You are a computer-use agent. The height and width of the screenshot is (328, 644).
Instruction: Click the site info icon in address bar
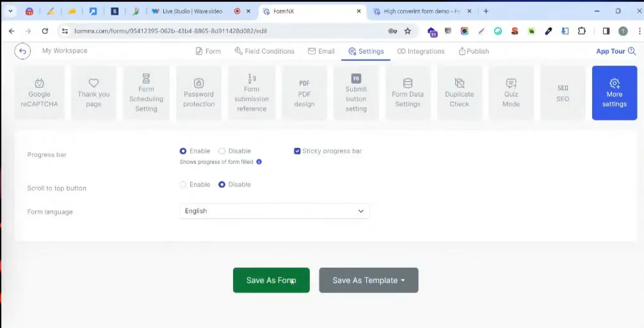(x=64, y=31)
